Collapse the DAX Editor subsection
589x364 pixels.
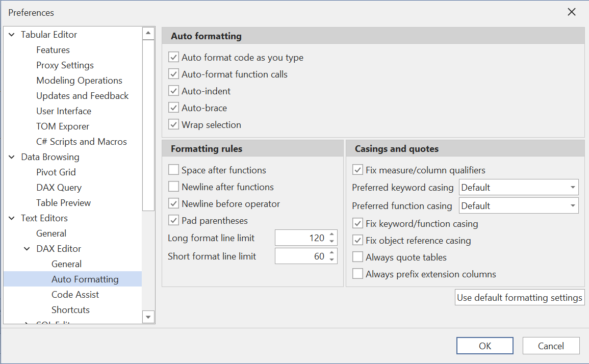pyautogui.click(x=27, y=248)
